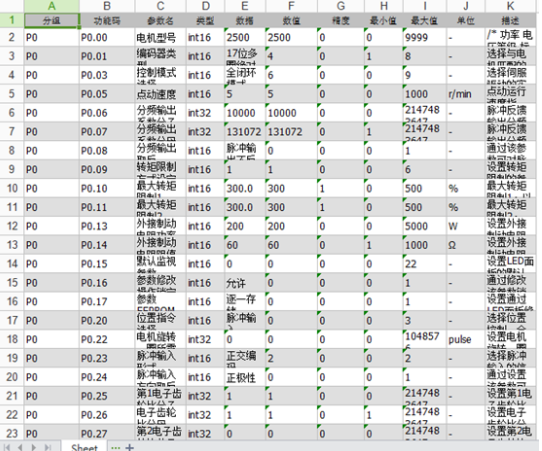Click cell 电机型号
542x451 pixels.
point(160,37)
